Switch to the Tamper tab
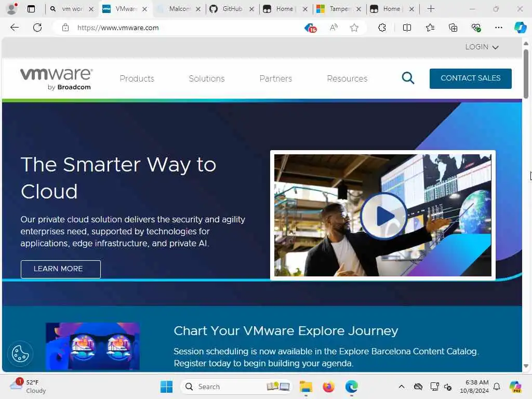The image size is (532, 399). coord(339,9)
